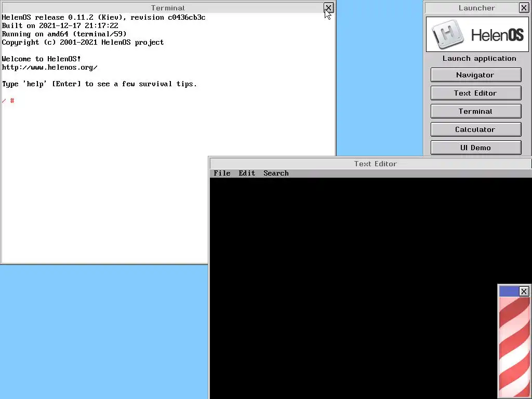This screenshot has width=532, height=399.
Task: Close the Launcher window
Action: coord(524,7)
